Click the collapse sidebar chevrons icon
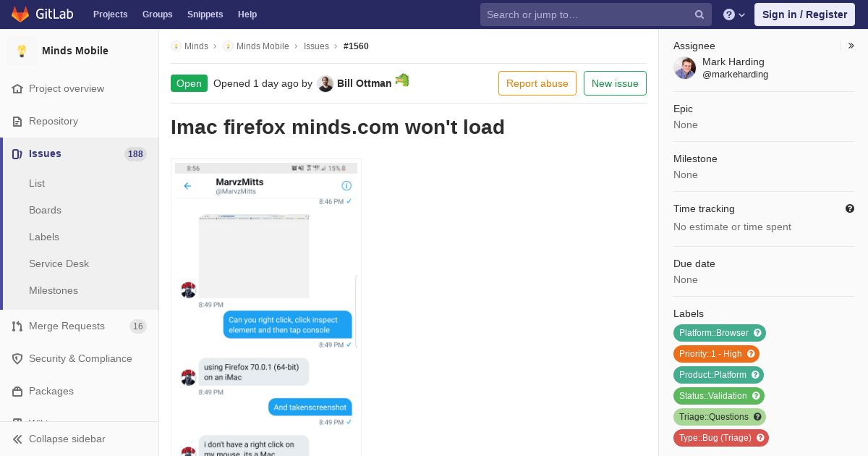 [17, 439]
